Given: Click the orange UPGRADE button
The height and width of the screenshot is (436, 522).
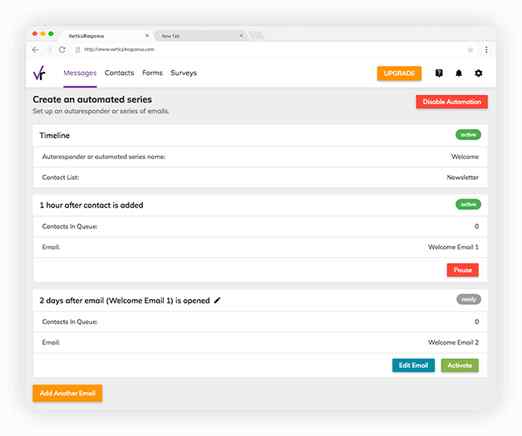Looking at the screenshot, I should [x=399, y=73].
